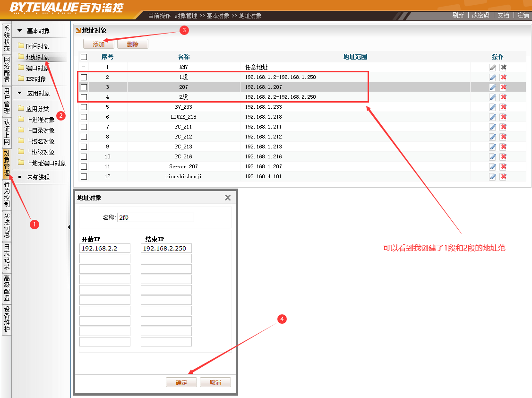Click the edit pencil icon for BV_233
Viewport: 532px width, 398px height.
coord(492,107)
